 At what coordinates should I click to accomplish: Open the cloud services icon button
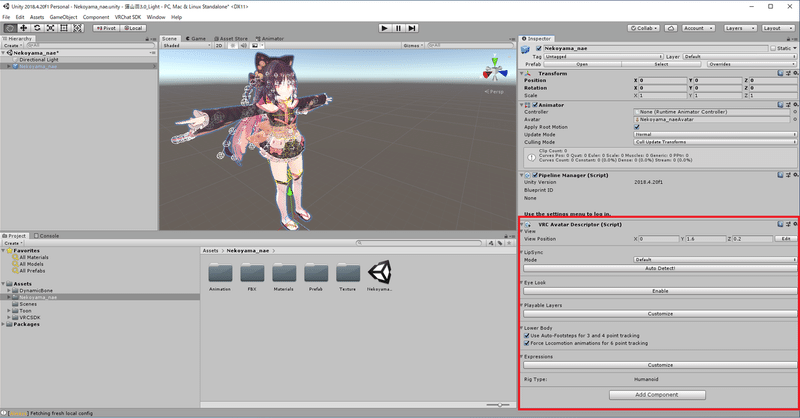pyautogui.click(x=671, y=28)
